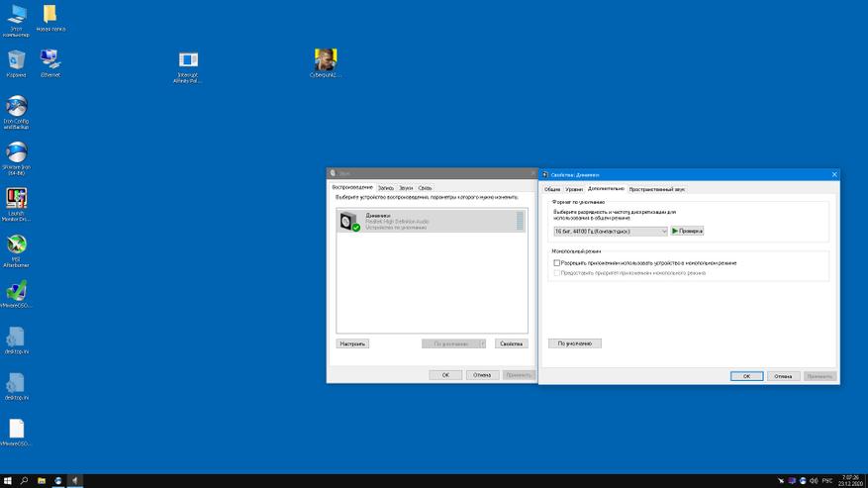Open MSI Afterburner desktop icon
The image size is (868, 488).
click(17, 244)
